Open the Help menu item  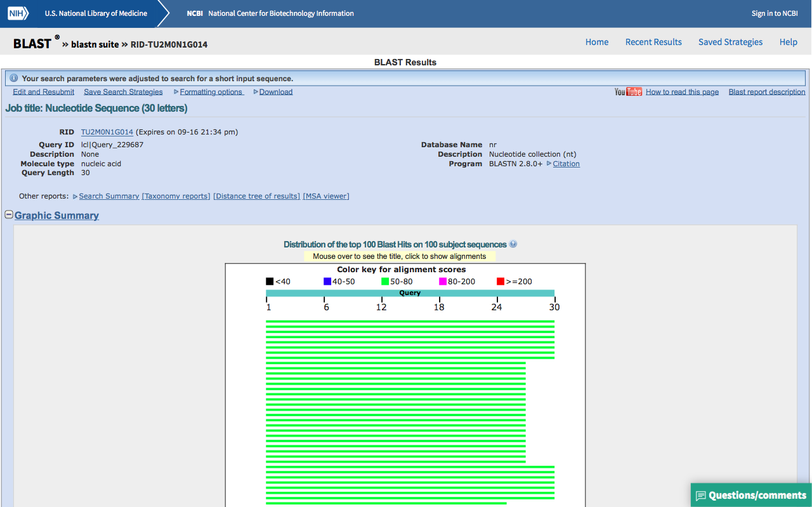[x=789, y=42]
